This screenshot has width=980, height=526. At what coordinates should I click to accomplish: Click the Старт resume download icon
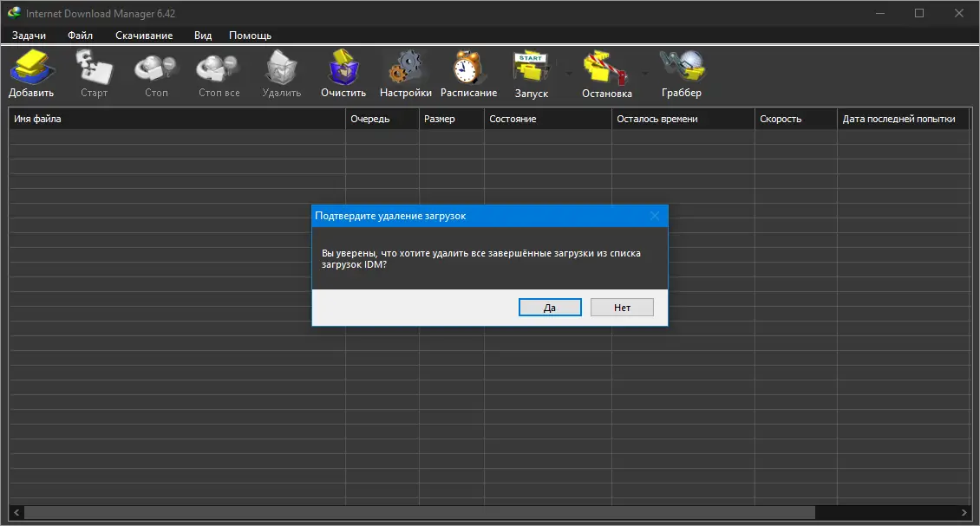pyautogui.click(x=94, y=68)
